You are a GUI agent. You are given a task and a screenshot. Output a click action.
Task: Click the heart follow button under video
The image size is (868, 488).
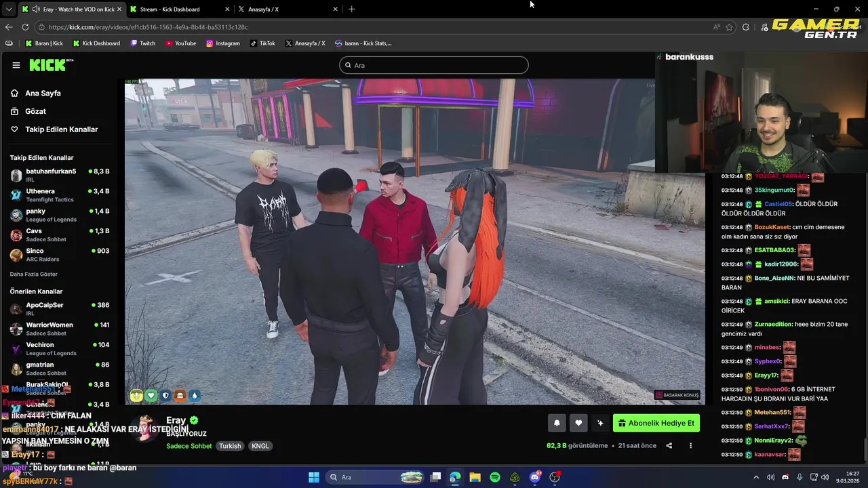578,423
